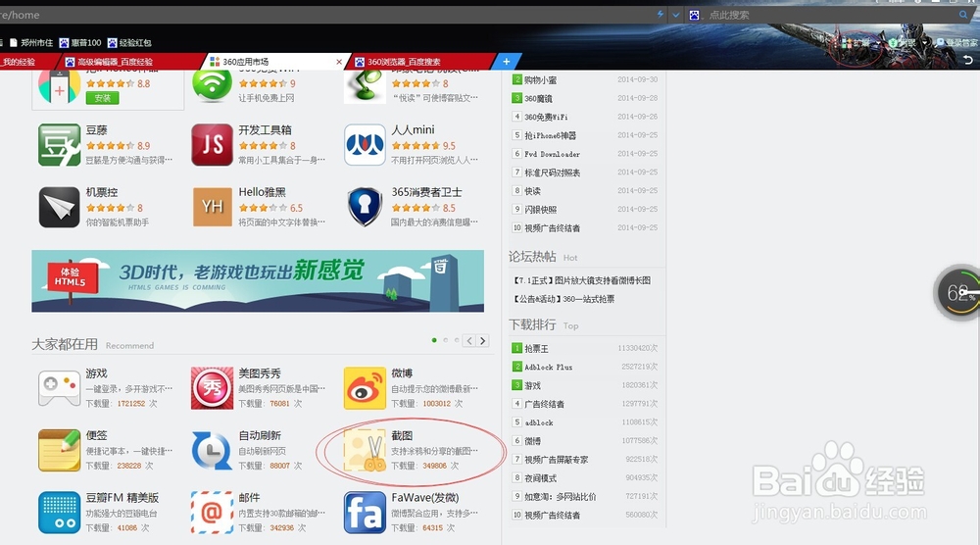Open the 人人mini app icon
980x545 pixels.
click(365, 144)
